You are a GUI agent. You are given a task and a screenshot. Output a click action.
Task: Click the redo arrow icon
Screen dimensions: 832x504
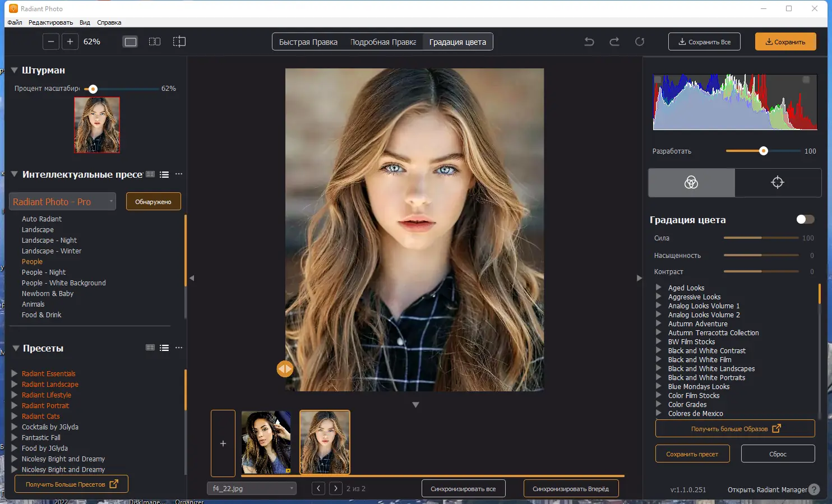[614, 41]
